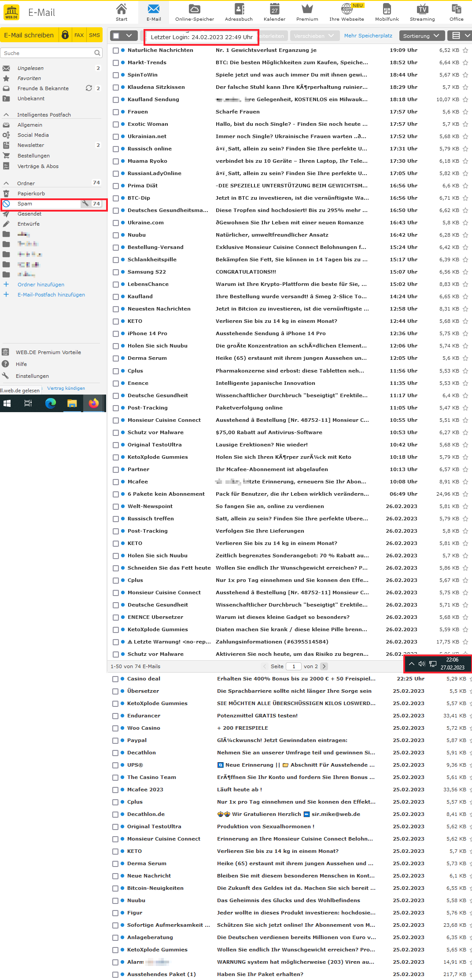Collapse the Ordner section

coord(6,183)
